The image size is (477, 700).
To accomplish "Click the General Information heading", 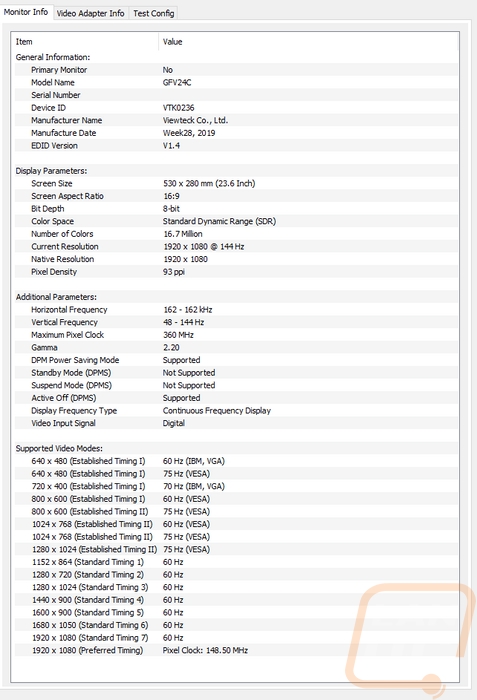I will click(53, 57).
